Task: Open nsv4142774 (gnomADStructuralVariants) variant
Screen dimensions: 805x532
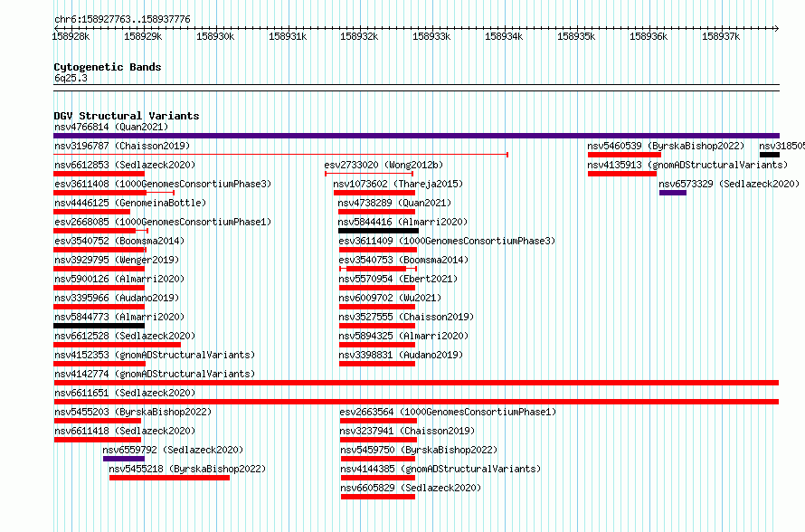Action: 155,374
